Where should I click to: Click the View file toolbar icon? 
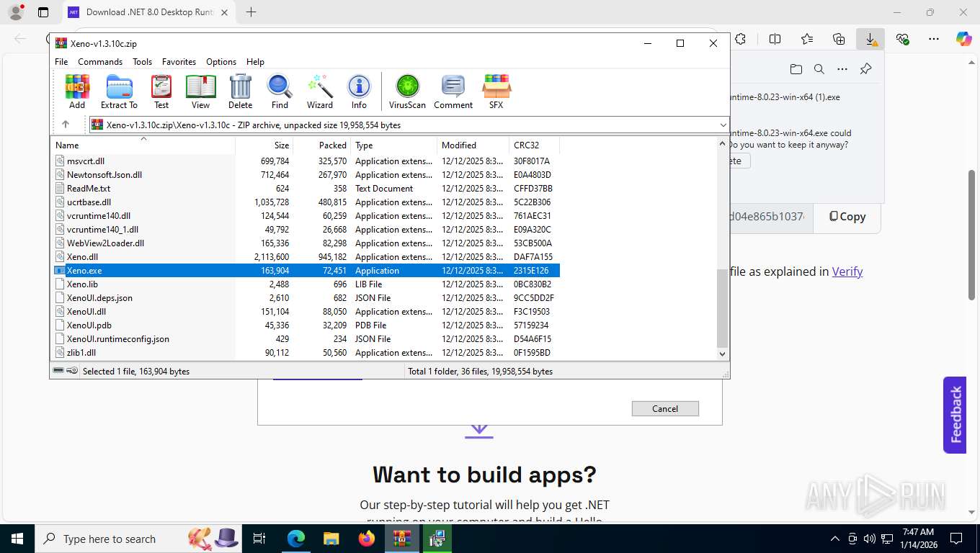(200, 91)
